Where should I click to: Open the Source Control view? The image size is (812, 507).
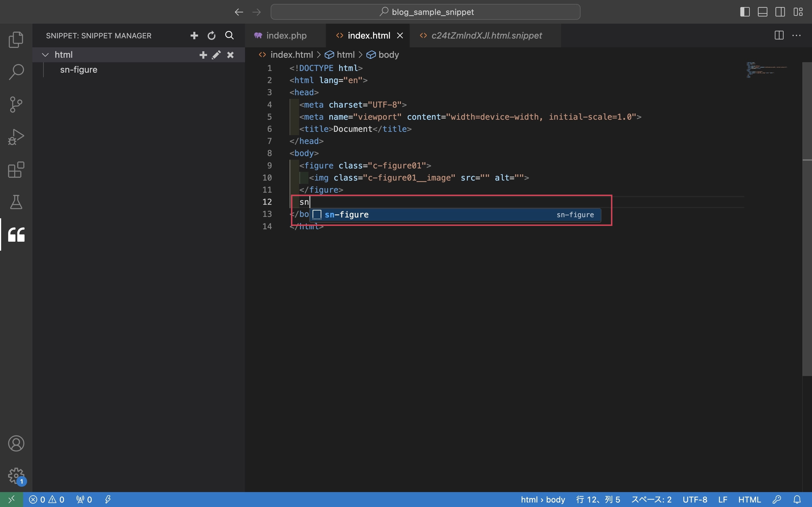pyautogui.click(x=16, y=104)
